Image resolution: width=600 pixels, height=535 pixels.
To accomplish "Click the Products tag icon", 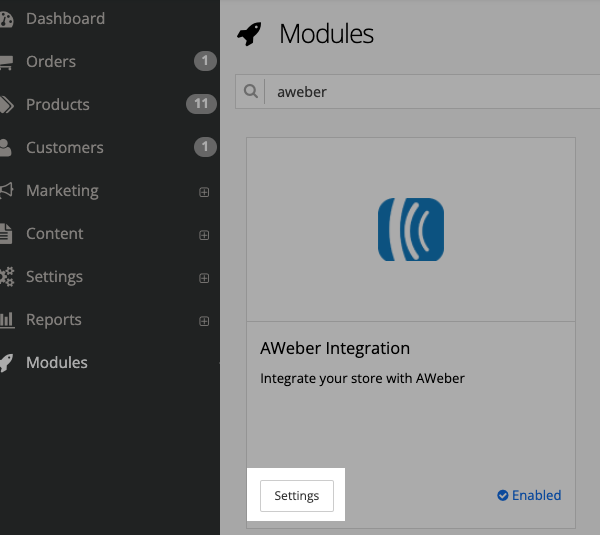I will coord(7,105).
